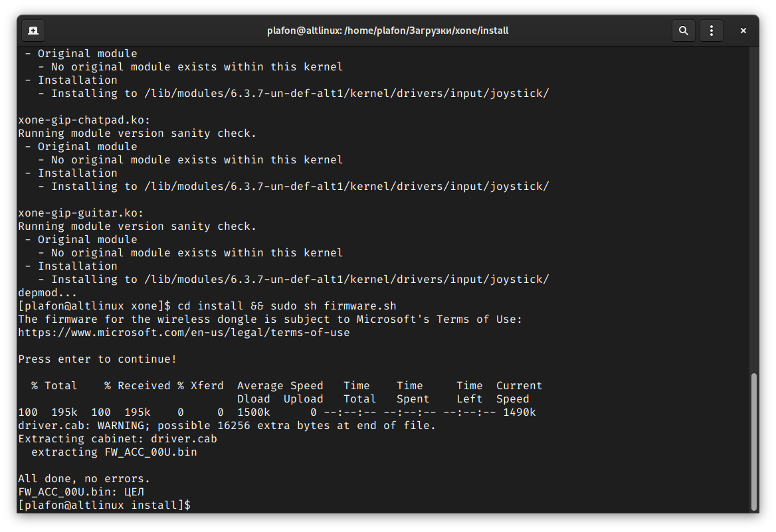Click the 'Press enter to continue!' text
The height and width of the screenshot is (532, 776).
point(98,359)
